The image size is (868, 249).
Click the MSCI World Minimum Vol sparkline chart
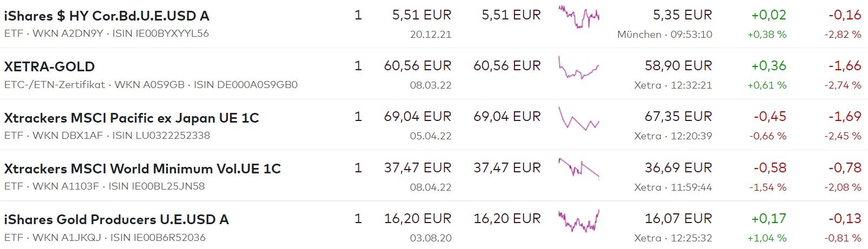click(x=579, y=169)
